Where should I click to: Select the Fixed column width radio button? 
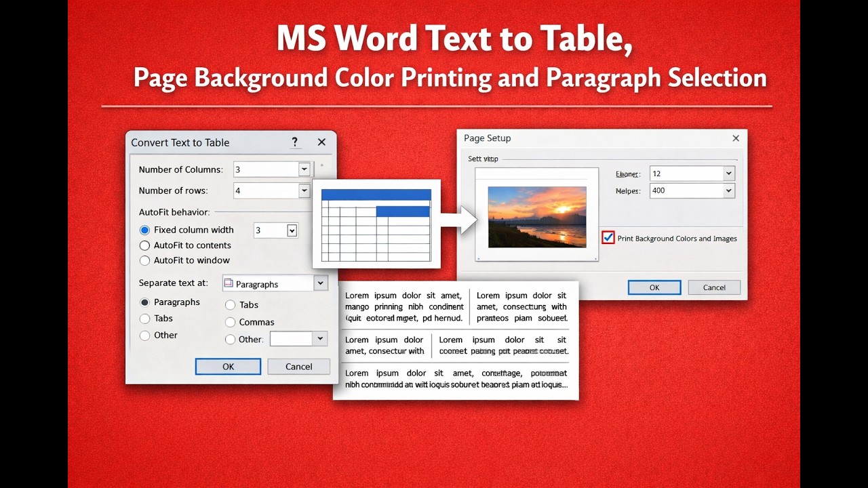[x=144, y=230]
